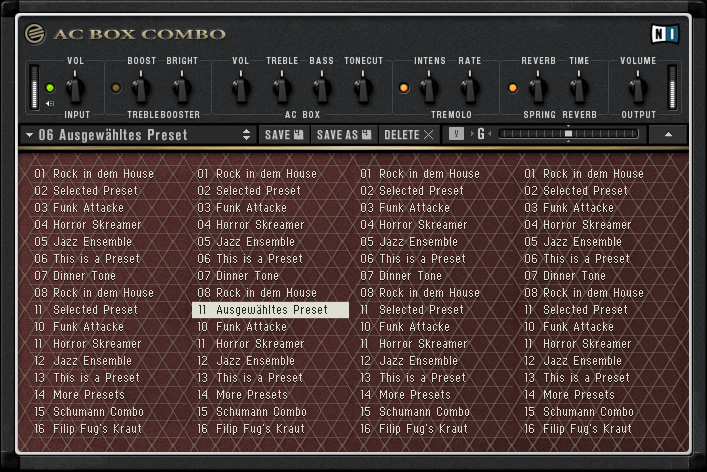Turn off the SPRING REVERB LED switch
Image resolution: width=707 pixels, height=472 pixels.
[x=513, y=88]
